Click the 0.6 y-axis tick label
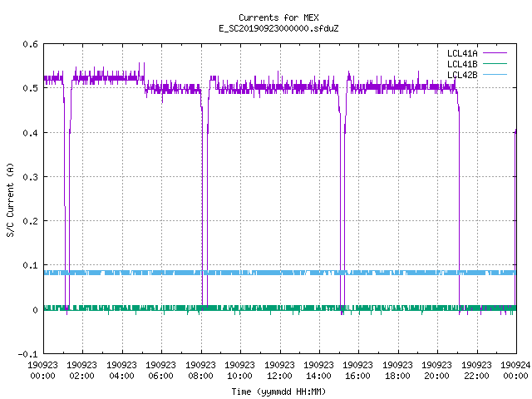 click(x=30, y=44)
